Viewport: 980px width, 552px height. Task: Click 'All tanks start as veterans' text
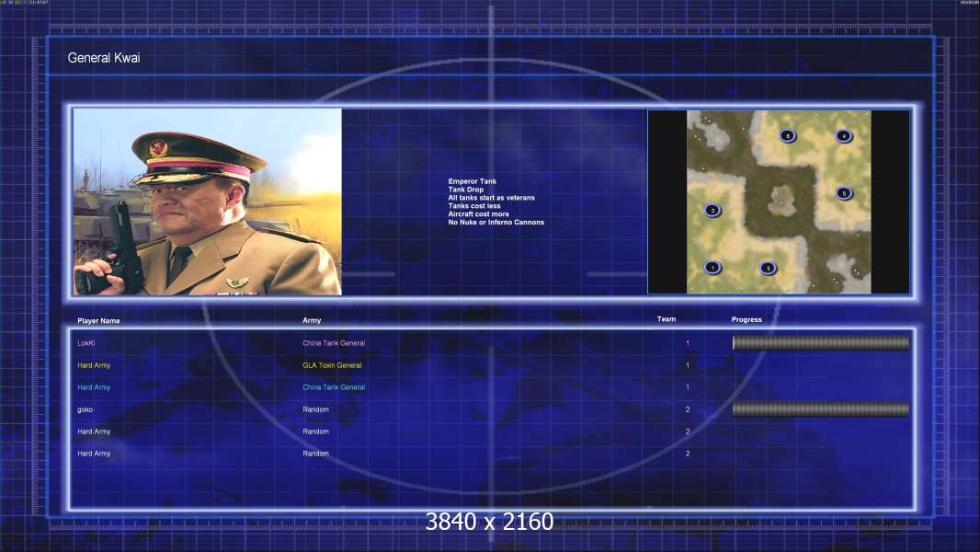pyautogui.click(x=491, y=198)
